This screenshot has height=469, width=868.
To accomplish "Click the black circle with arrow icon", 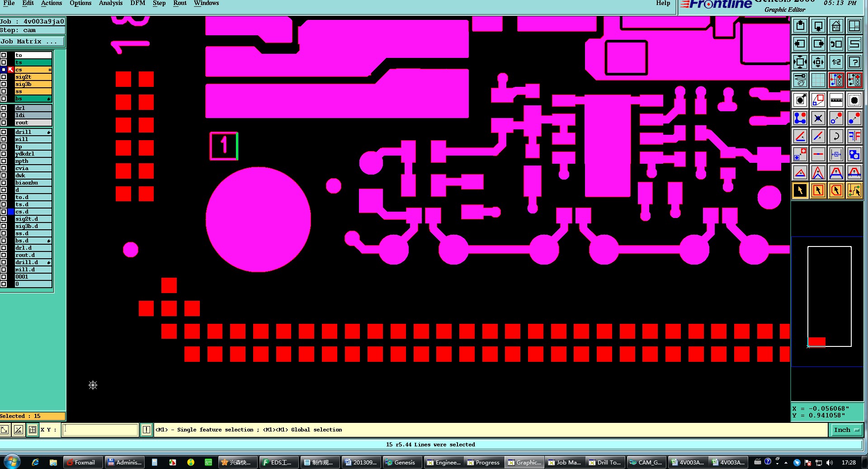I will 800,100.
